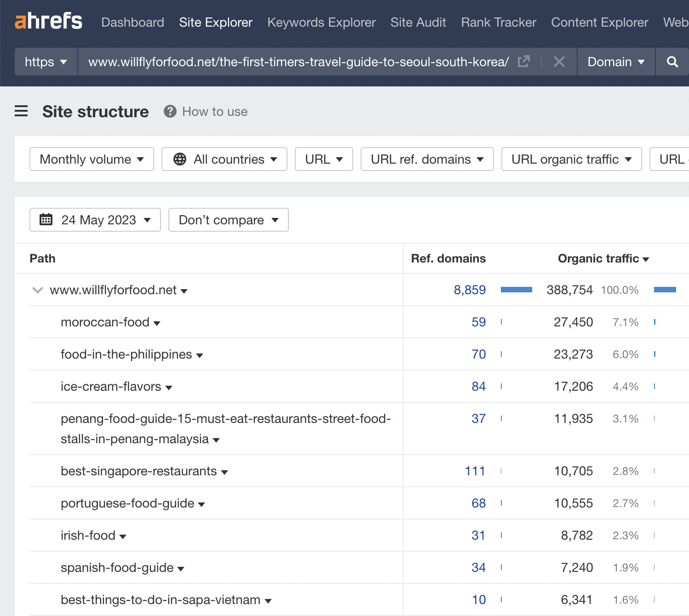Click the How to use help icon
This screenshot has height=616, width=689.
[170, 111]
